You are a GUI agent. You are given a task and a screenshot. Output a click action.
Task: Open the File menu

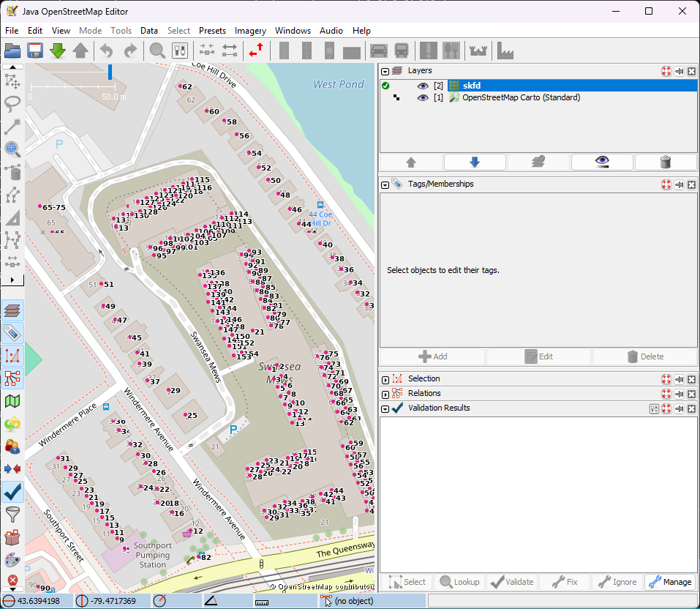(12, 31)
